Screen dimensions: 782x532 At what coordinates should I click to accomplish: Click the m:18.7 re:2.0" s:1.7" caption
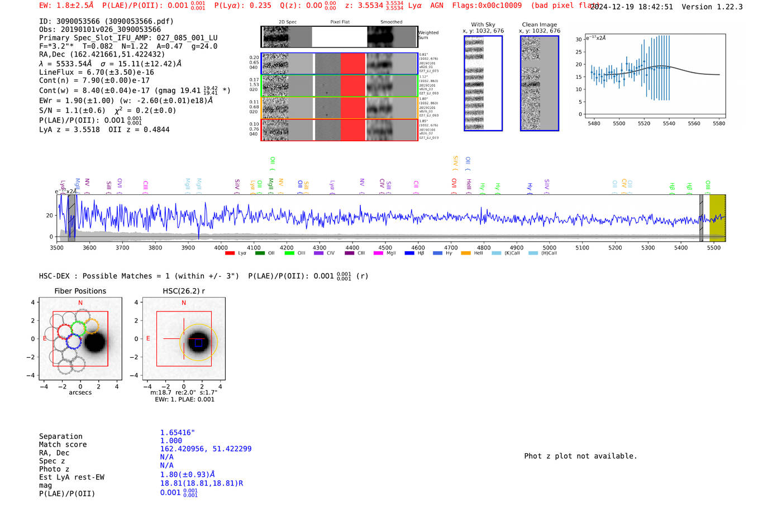(184, 392)
